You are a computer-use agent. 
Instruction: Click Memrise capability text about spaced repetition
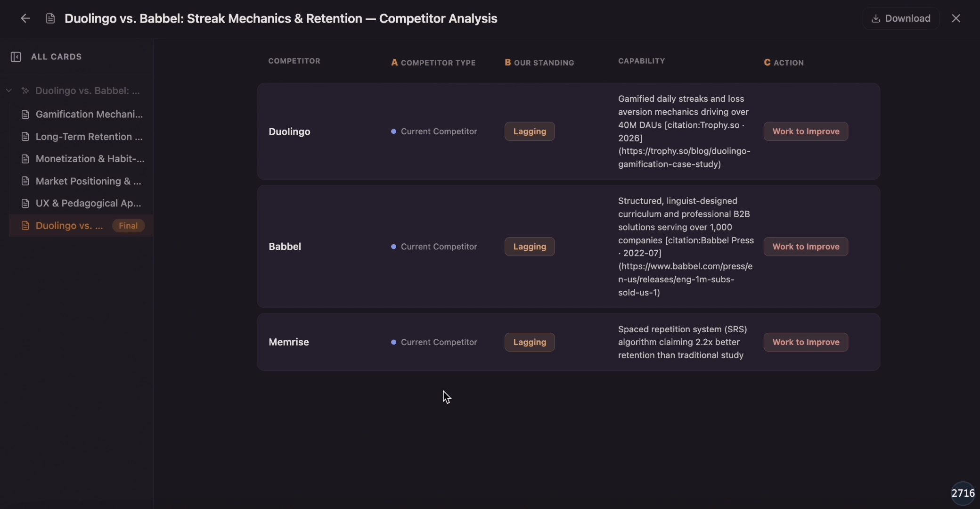[683, 342]
